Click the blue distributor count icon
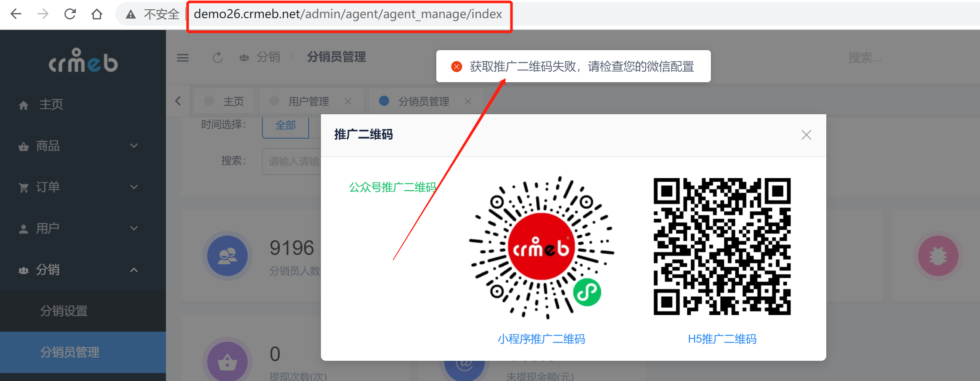The image size is (980, 381). pos(227,256)
